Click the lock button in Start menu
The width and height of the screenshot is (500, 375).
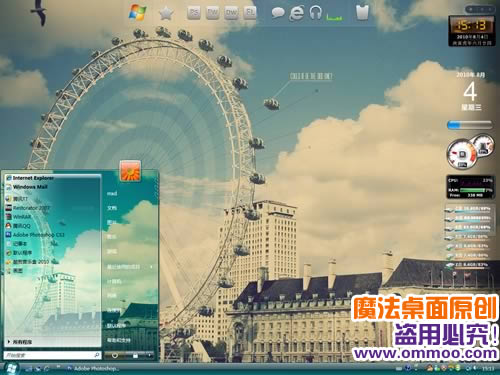(x=136, y=356)
